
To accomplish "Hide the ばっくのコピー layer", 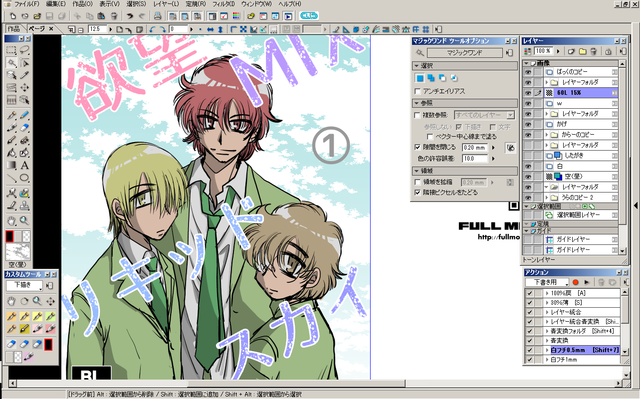I will pyautogui.click(x=528, y=72).
